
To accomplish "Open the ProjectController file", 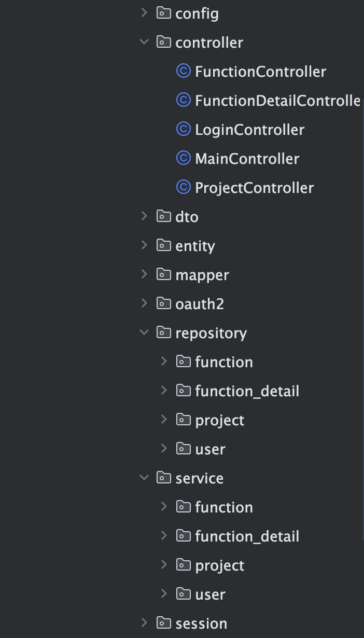I will pyautogui.click(x=254, y=187).
